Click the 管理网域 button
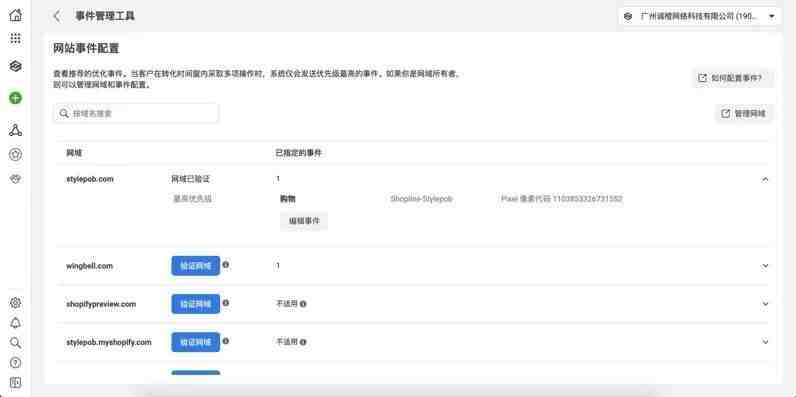 pyautogui.click(x=744, y=114)
